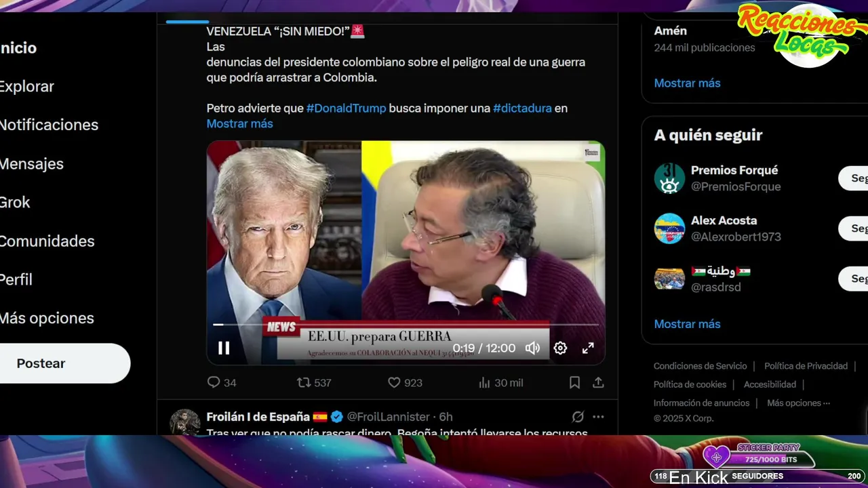This screenshot has width=868, height=488.
Task: Repost the tweet with 537 reposts
Action: [314, 383]
